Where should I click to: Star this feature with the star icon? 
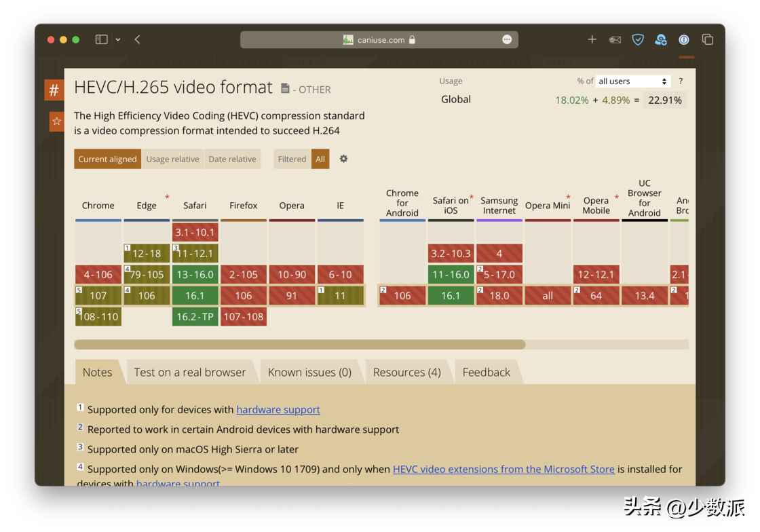[56, 121]
